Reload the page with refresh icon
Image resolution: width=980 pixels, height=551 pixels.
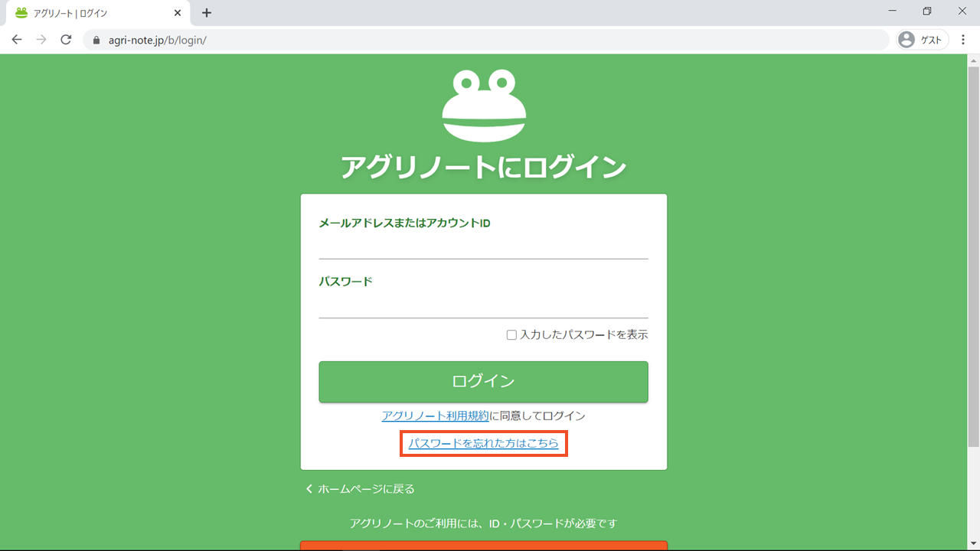point(66,40)
